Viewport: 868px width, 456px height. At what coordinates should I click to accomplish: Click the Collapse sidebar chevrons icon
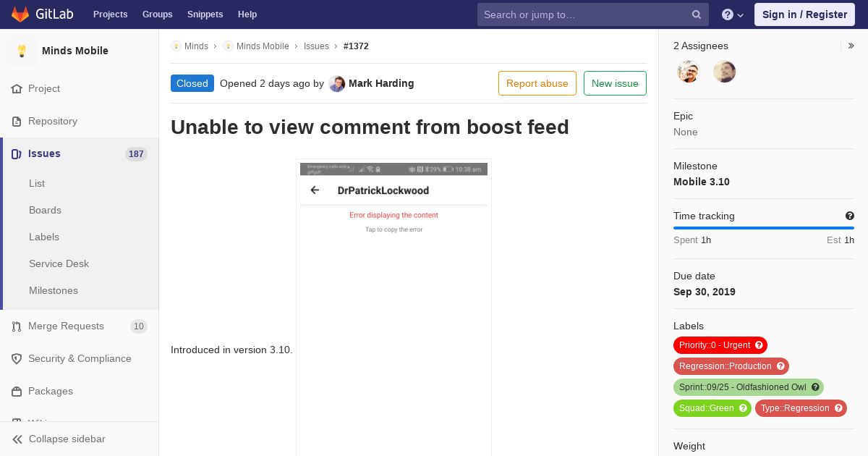point(17,439)
